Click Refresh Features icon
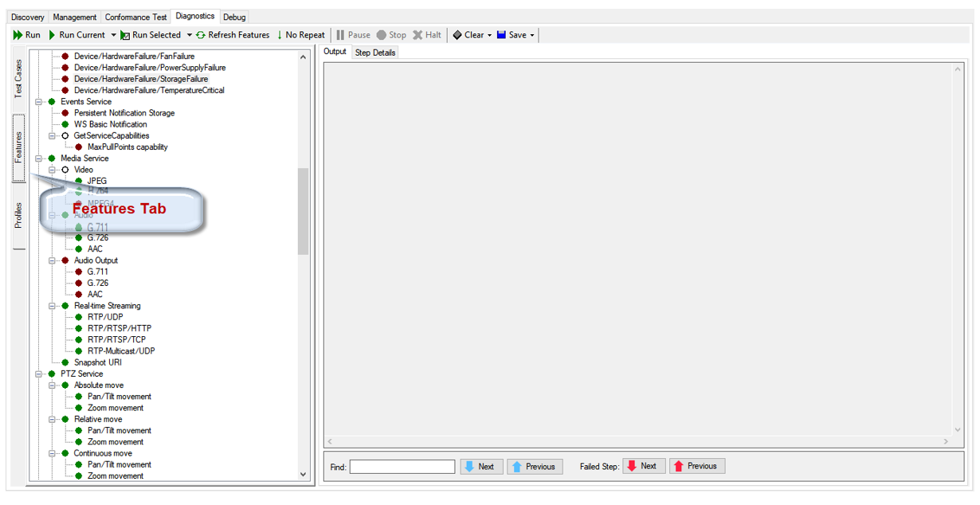The width and height of the screenshot is (980, 505). click(x=201, y=35)
